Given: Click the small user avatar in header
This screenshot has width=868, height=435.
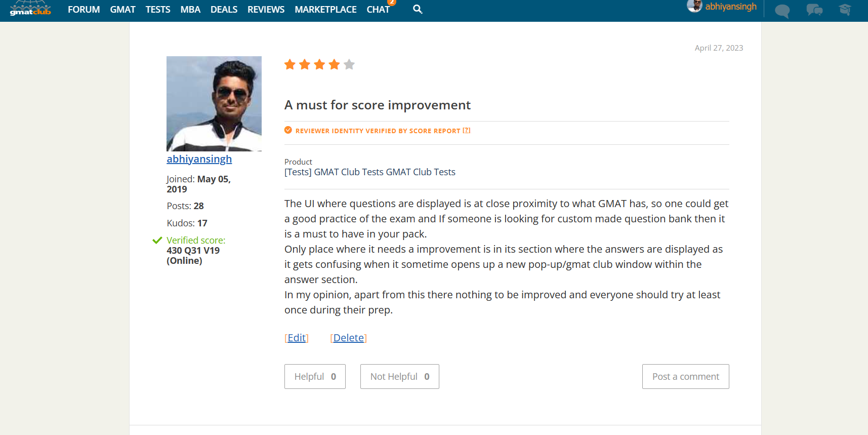Looking at the screenshot, I should point(694,6).
